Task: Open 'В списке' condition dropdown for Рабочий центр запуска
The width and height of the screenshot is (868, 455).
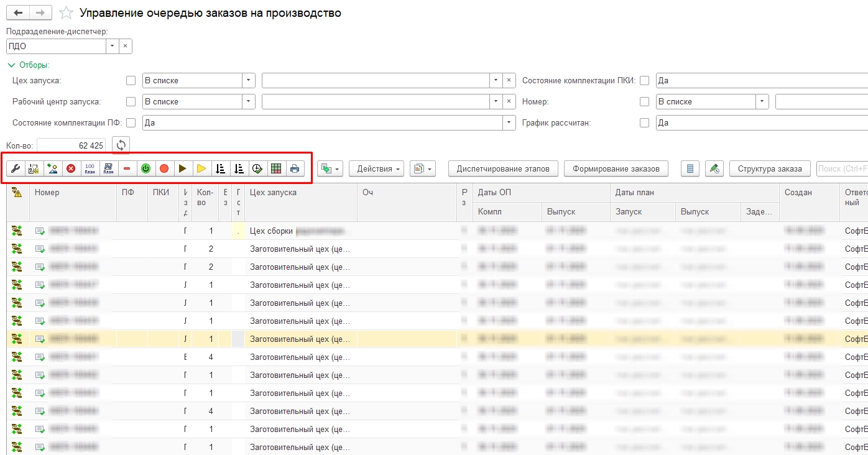Action: pyautogui.click(x=249, y=102)
